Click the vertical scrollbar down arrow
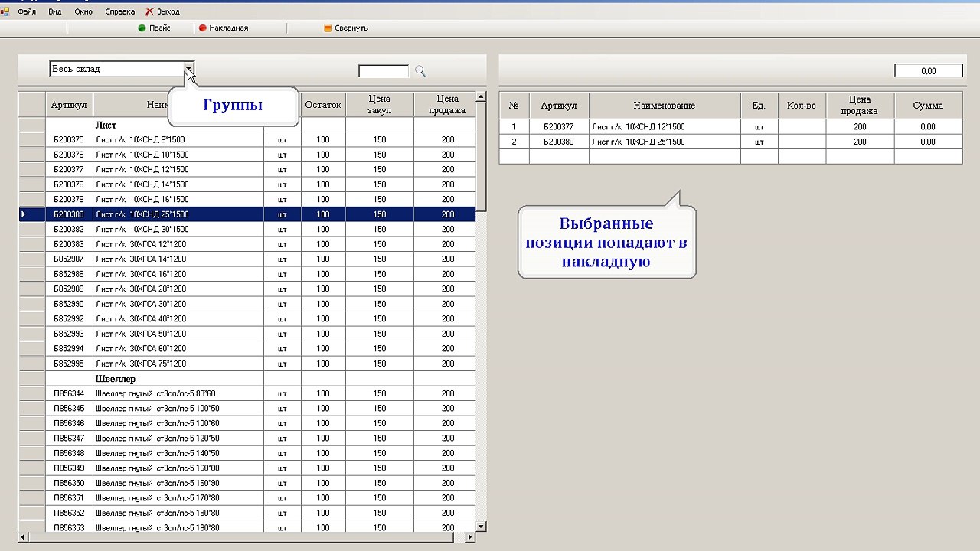The width and height of the screenshot is (980, 551). click(x=481, y=527)
